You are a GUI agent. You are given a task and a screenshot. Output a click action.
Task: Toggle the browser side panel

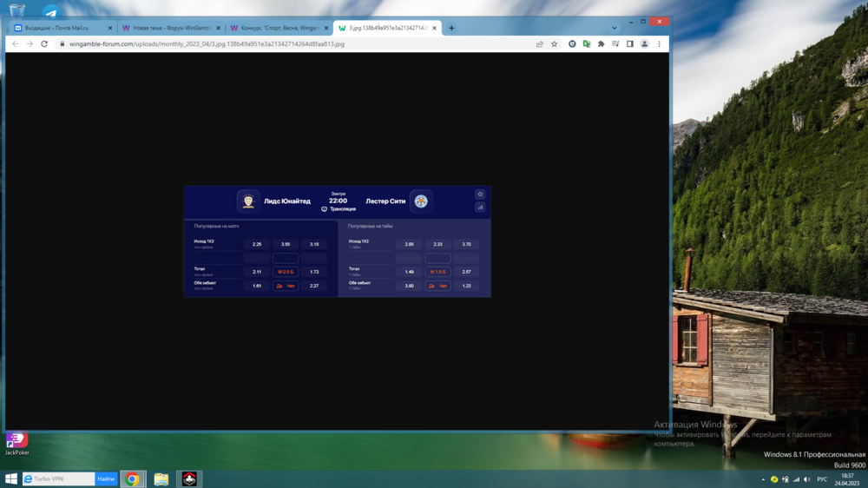tap(630, 43)
